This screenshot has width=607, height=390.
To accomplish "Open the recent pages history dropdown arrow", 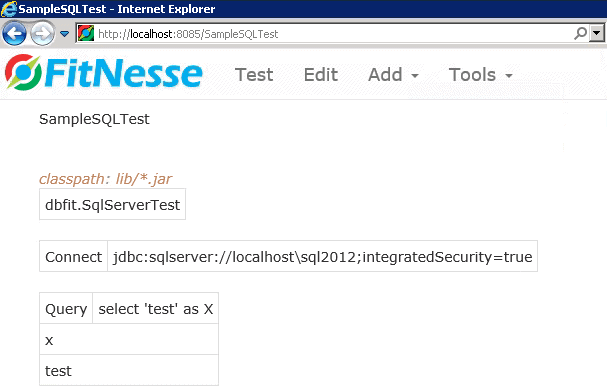I will 65,34.
